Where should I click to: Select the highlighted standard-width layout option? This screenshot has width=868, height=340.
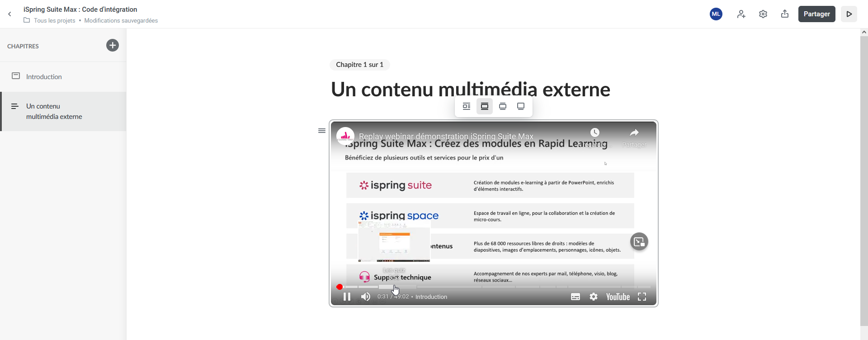click(x=485, y=106)
